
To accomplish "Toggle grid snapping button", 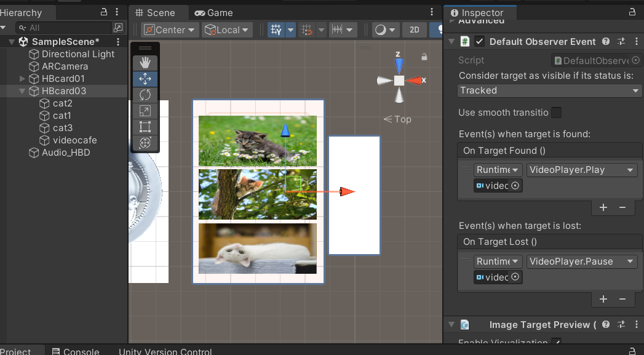I will (x=306, y=30).
